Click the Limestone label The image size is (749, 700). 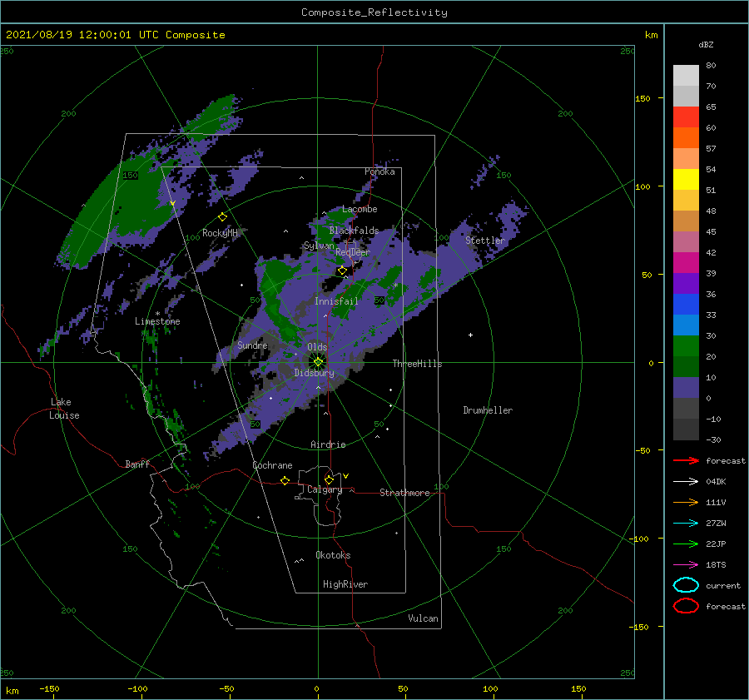click(157, 321)
